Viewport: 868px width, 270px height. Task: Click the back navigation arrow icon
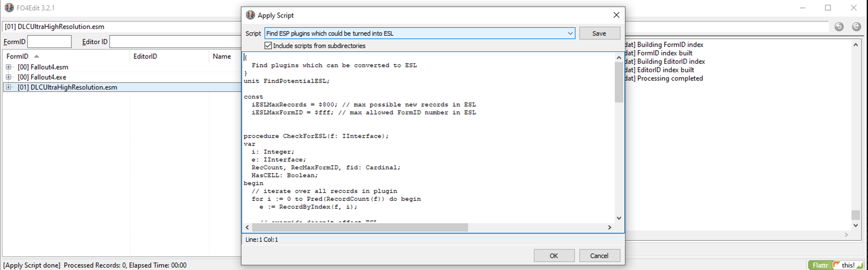(x=839, y=27)
